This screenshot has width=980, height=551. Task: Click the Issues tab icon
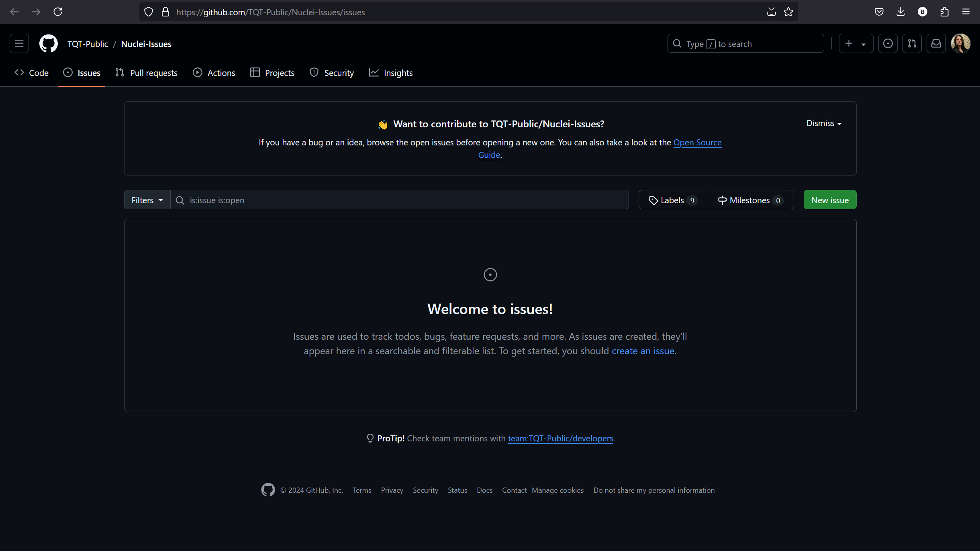[68, 73]
